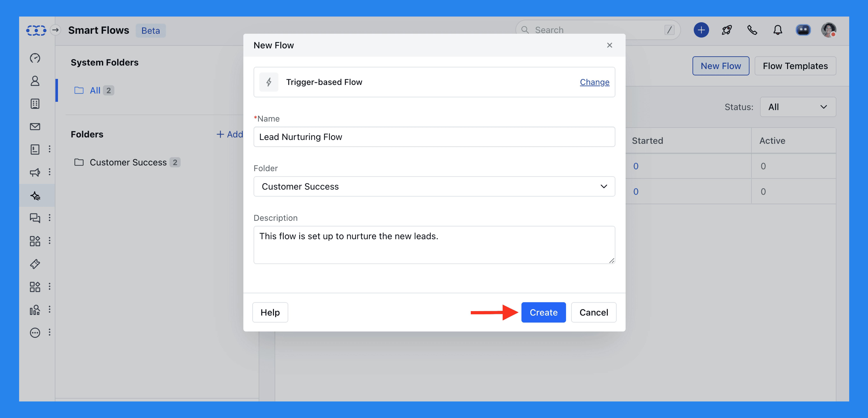Select the All system folder

pyautogui.click(x=95, y=90)
